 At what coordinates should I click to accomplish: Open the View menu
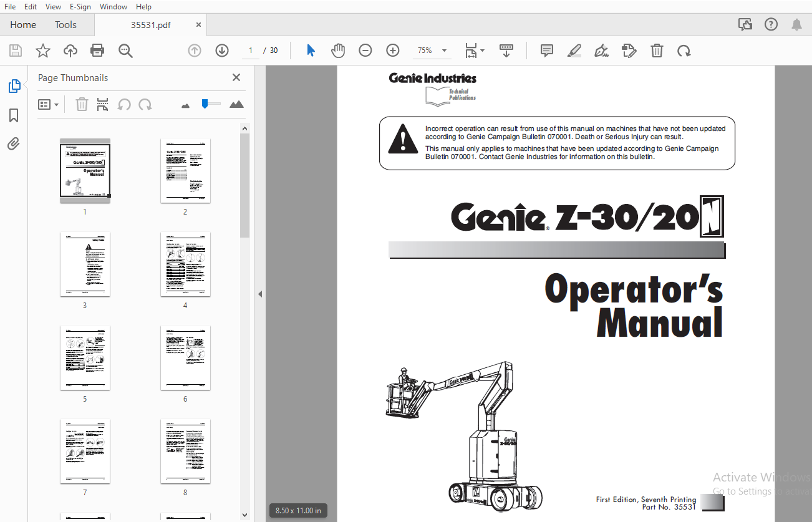click(54, 7)
